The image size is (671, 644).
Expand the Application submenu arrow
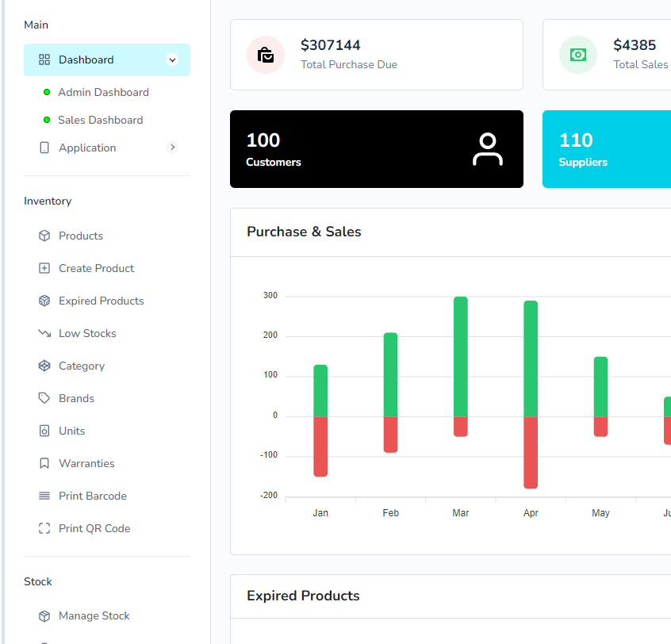click(172, 147)
